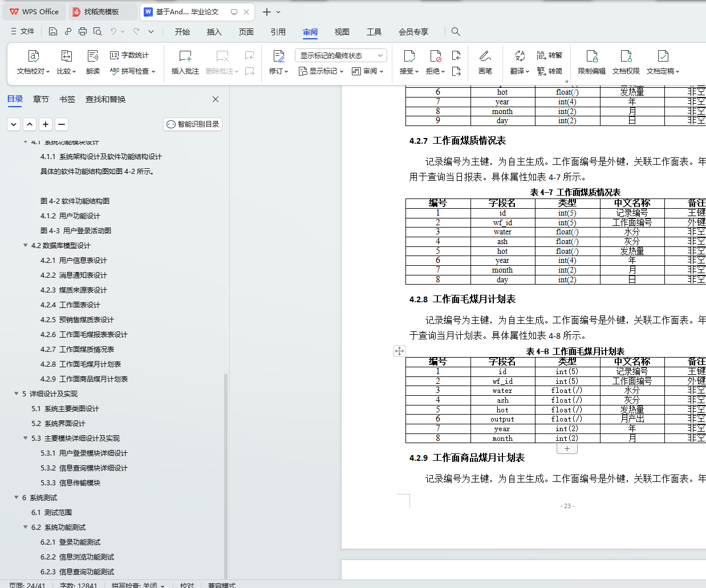Open 字数统计 word count
This screenshot has height=588, width=706.
click(130, 55)
